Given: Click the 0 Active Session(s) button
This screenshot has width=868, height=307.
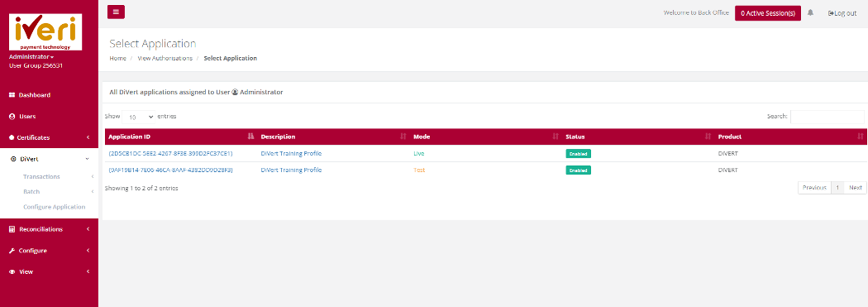Looking at the screenshot, I should [768, 13].
